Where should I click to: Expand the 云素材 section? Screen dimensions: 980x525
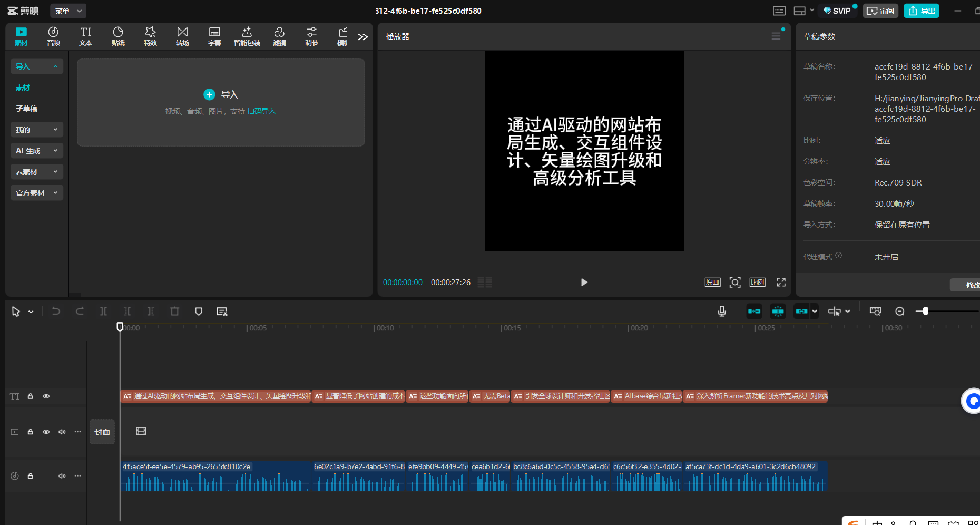pyautogui.click(x=36, y=172)
